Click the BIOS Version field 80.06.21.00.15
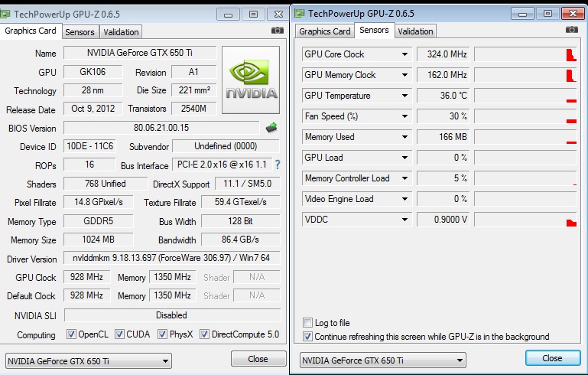This screenshot has width=588, height=375. (x=161, y=128)
